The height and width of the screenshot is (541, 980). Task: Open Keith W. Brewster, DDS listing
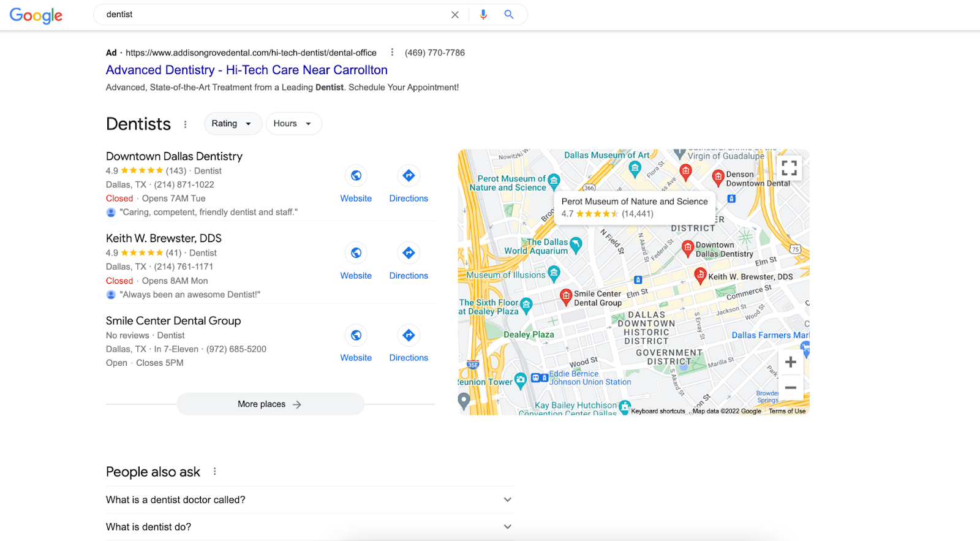(164, 238)
